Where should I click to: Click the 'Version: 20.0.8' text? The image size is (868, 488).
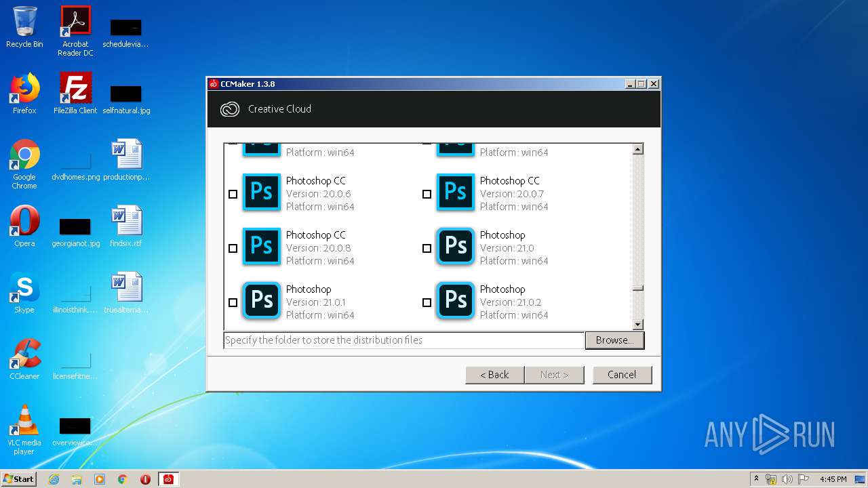pos(319,248)
